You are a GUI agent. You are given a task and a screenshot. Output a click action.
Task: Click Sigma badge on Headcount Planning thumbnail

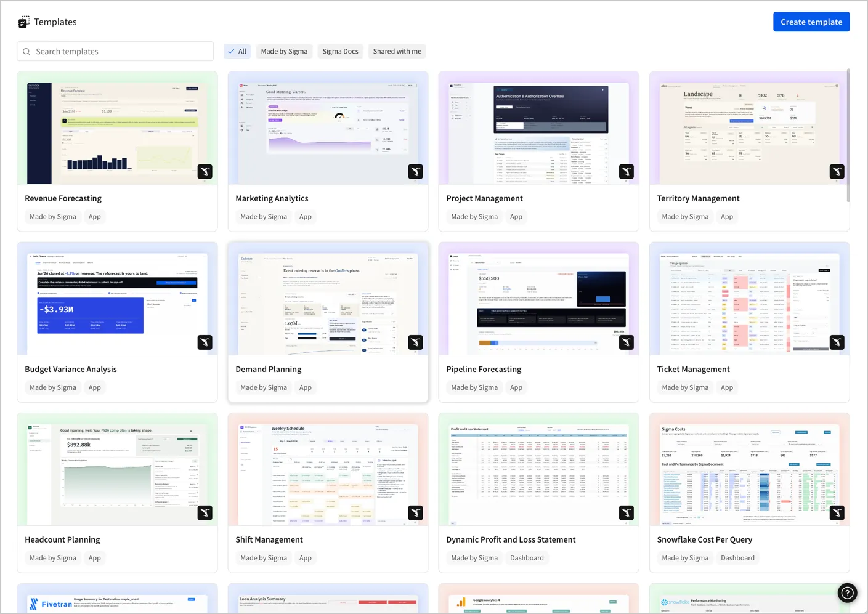click(x=205, y=512)
